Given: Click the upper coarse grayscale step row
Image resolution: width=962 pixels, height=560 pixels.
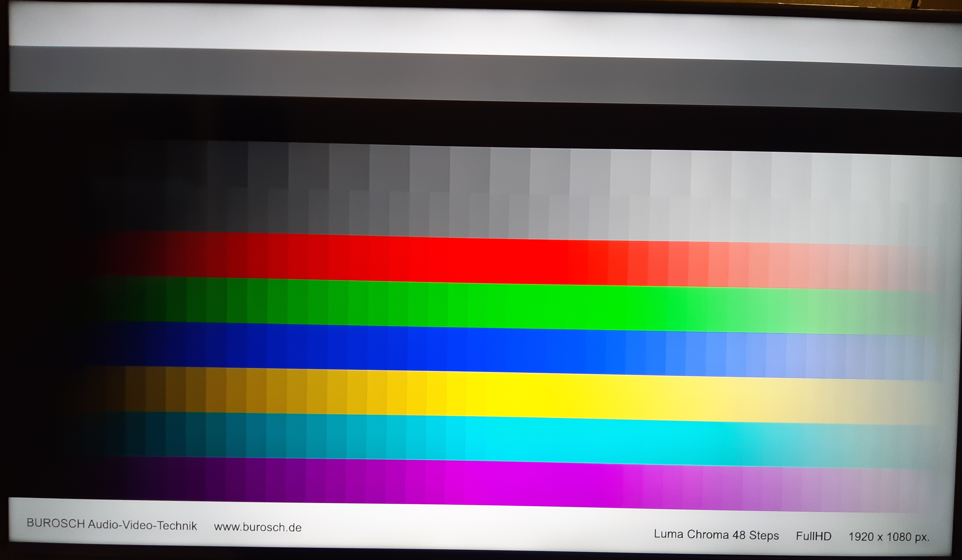Looking at the screenshot, I should tap(481, 170).
